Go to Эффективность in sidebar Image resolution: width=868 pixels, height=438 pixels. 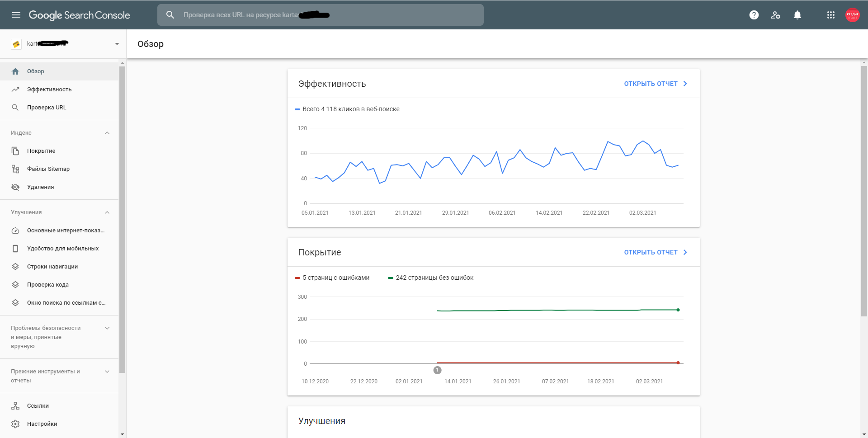pyautogui.click(x=49, y=89)
